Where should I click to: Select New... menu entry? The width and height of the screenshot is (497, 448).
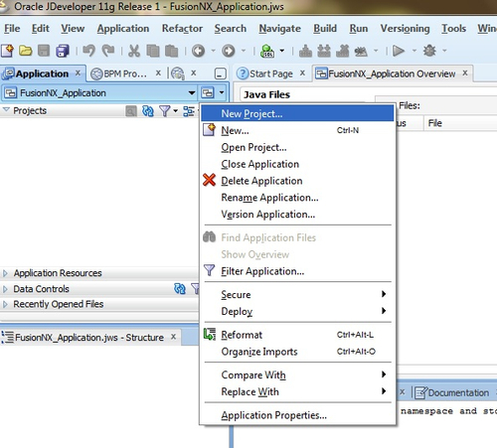click(297, 130)
